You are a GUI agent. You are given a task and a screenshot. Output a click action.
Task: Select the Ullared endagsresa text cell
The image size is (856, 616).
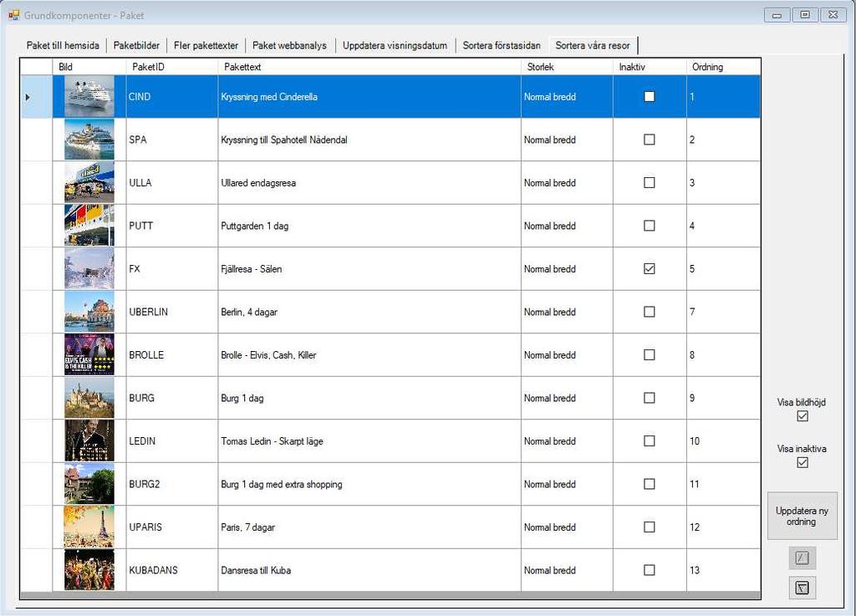point(369,183)
